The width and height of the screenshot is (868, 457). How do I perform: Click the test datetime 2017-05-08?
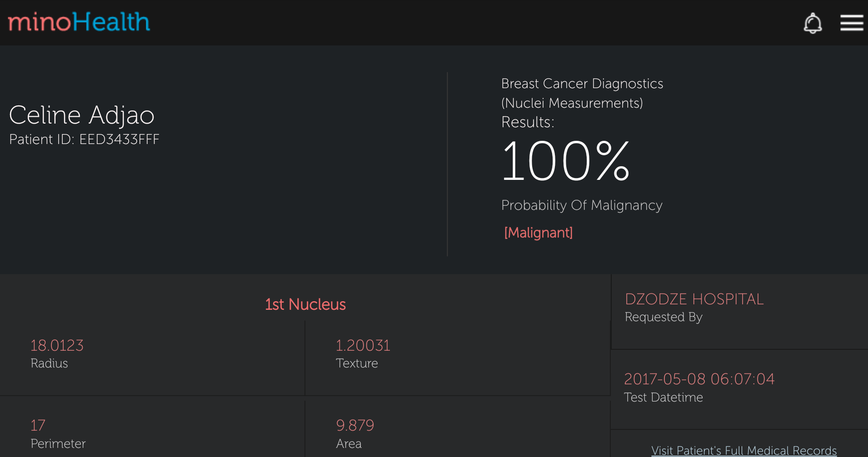(699, 379)
